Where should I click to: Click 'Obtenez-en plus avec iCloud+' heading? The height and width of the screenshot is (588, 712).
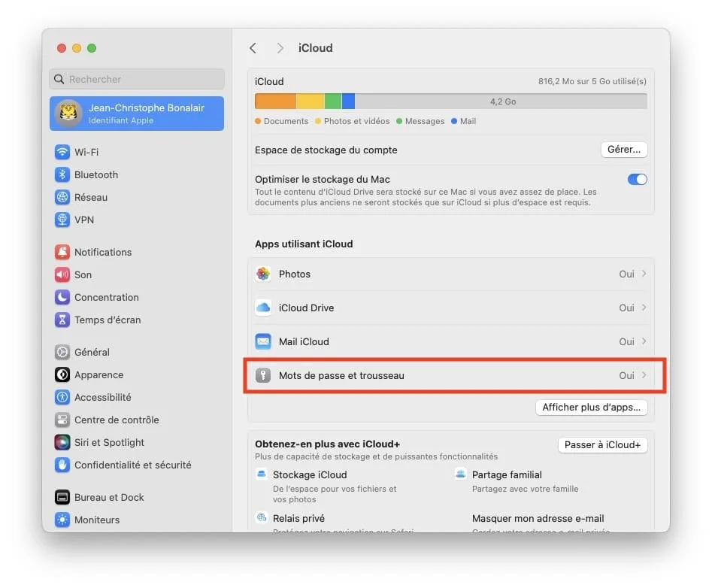point(327,444)
